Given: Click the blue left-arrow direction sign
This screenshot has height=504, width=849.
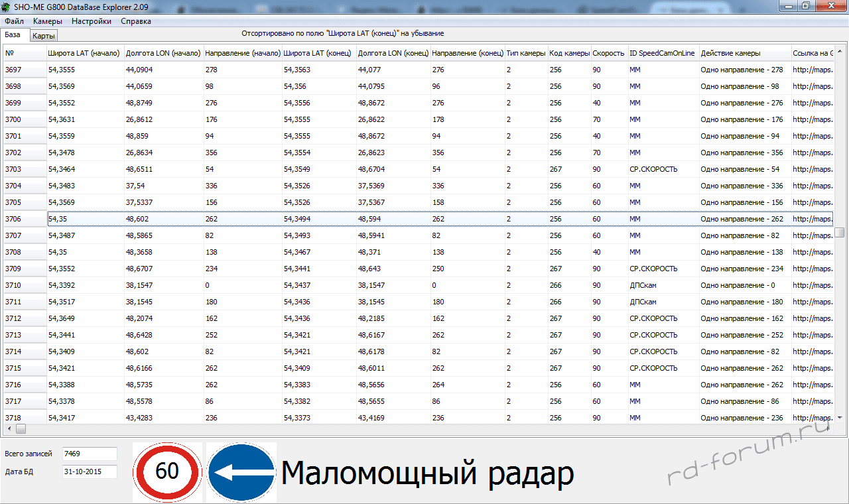Looking at the screenshot, I should [241, 472].
